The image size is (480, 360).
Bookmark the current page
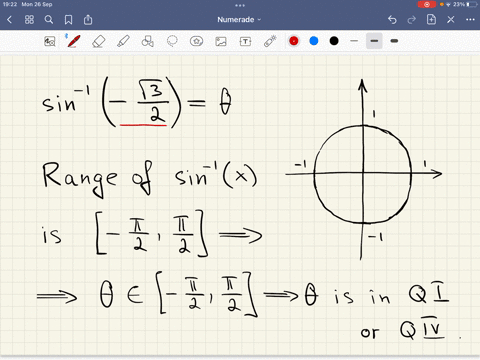pos(68,20)
